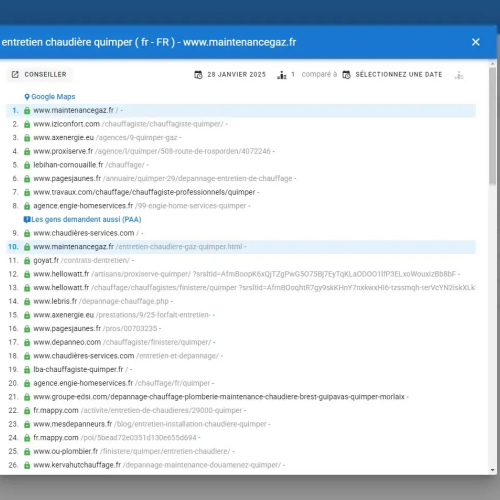The image size is (500, 500).
Task: Click padlock icon of www.travaux.com row
Action: [x=27, y=193]
